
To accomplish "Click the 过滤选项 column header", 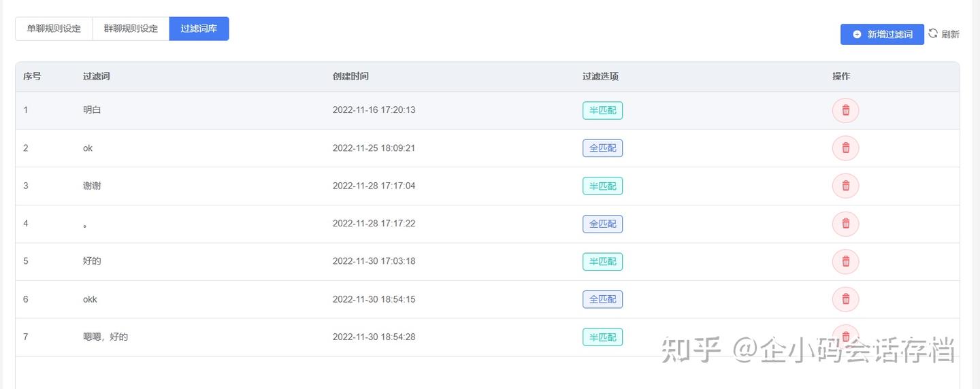I will 600,76.
